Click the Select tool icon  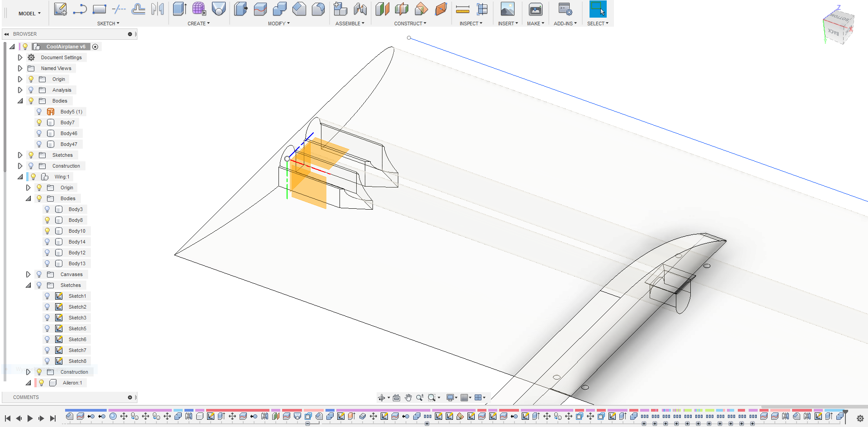(x=598, y=9)
